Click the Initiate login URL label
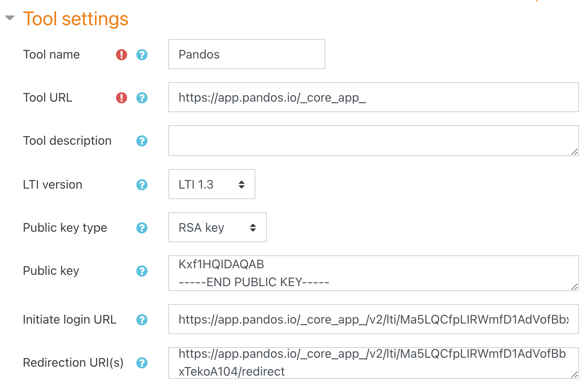This screenshot has width=588, height=387. click(x=70, y=320)
